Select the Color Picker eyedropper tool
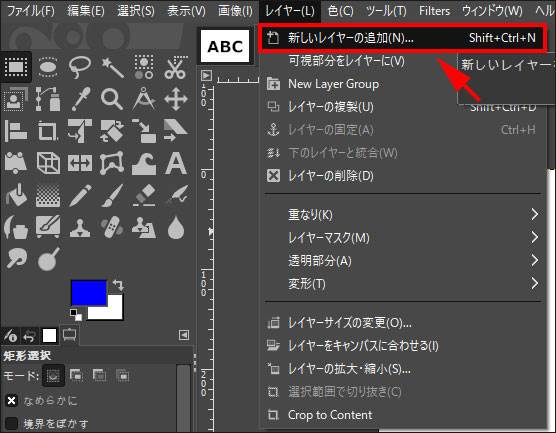This screenshot has height=433, width=556. 80,99
